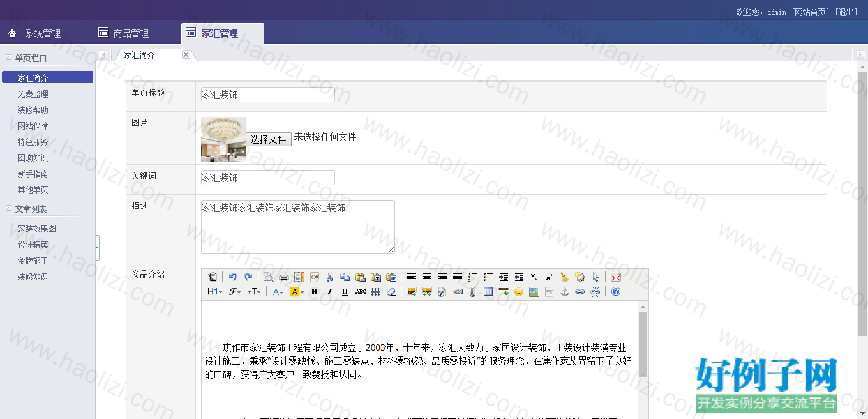Click the Remove formatting eraser icon
868x419 pixels.
[391, 292]
